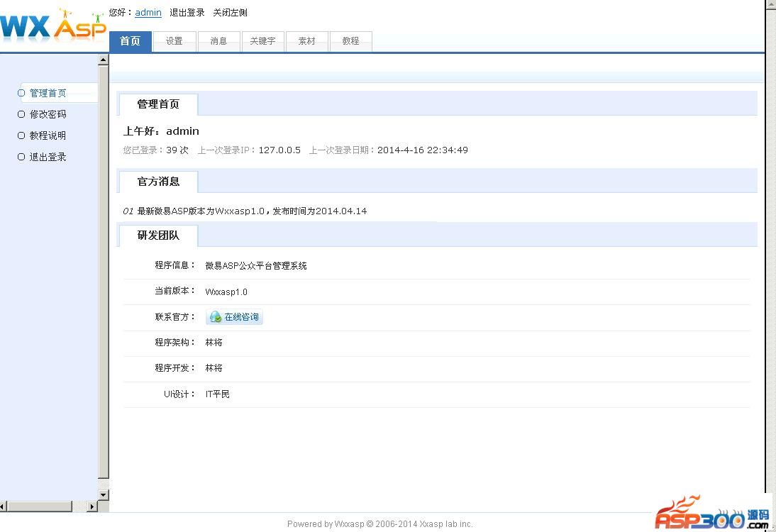Click the admin username link
The image size is (776, 532).
148,13
